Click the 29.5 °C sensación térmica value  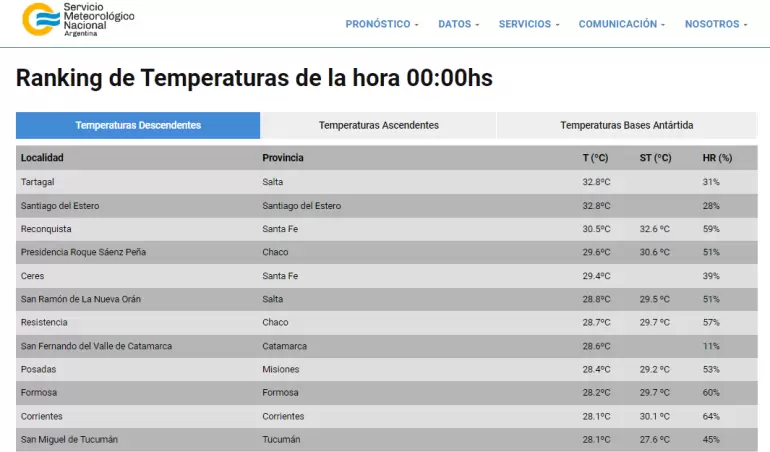[655, 299]
